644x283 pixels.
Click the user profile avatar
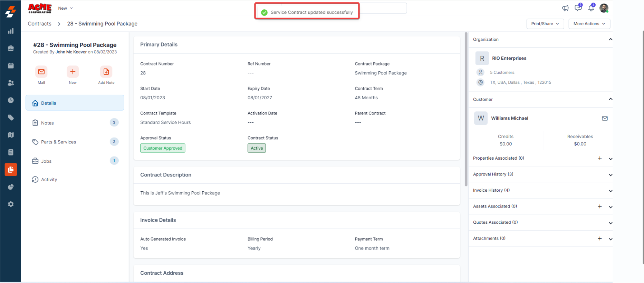tap(604, 8)
